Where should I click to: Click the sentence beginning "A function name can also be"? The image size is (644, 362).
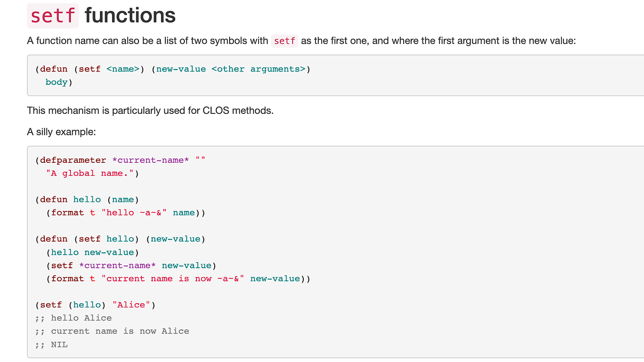(x=301, y=41)
